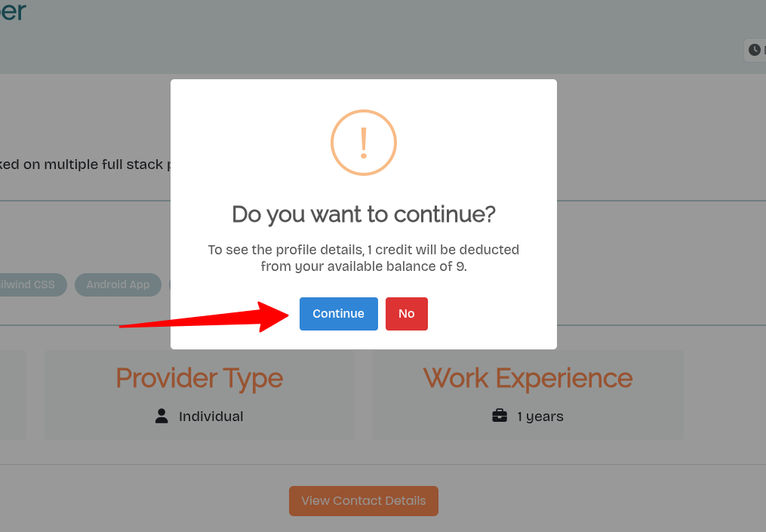This screenshot has width=766, height=532.
Task: Click the orange exclamation warning icon
Action: coord(363,143)
